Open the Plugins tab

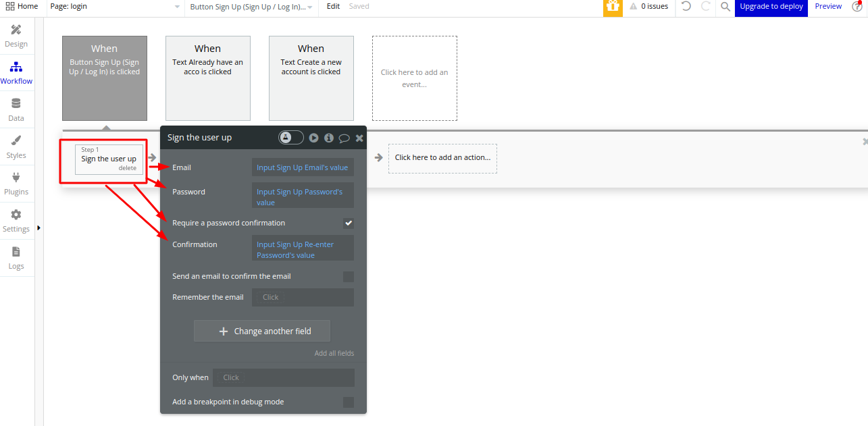click(16, 184)
